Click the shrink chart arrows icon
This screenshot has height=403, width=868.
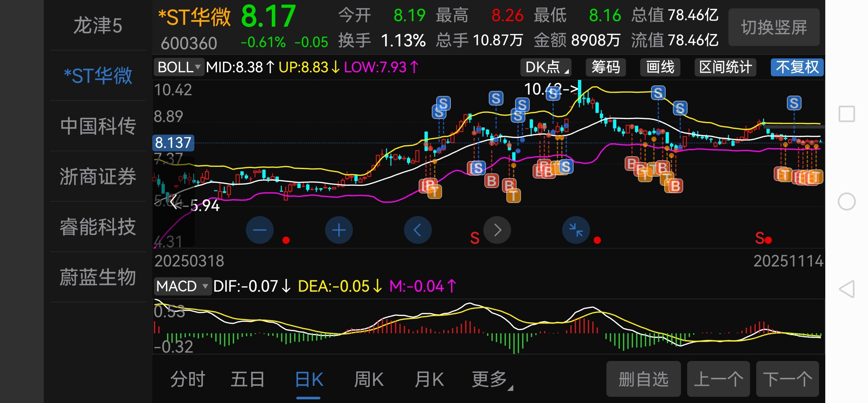[576, 230]
